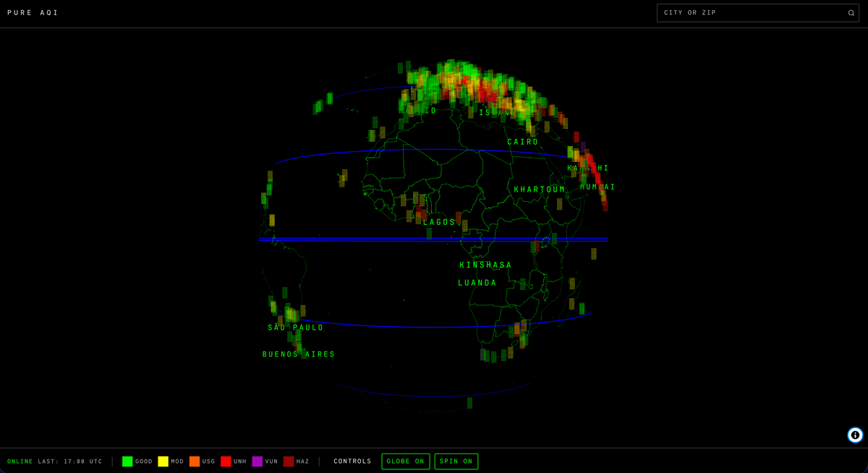Focus the City or Zip search field
The image size is (868, 473).
[752, 13]
